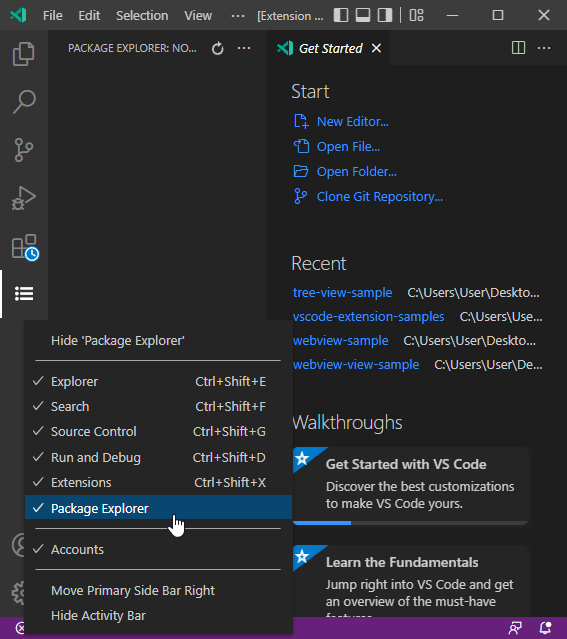Expand hidden menu items ellipsis
Viewport: 567px width, 639px height.
tap(238, 16)
